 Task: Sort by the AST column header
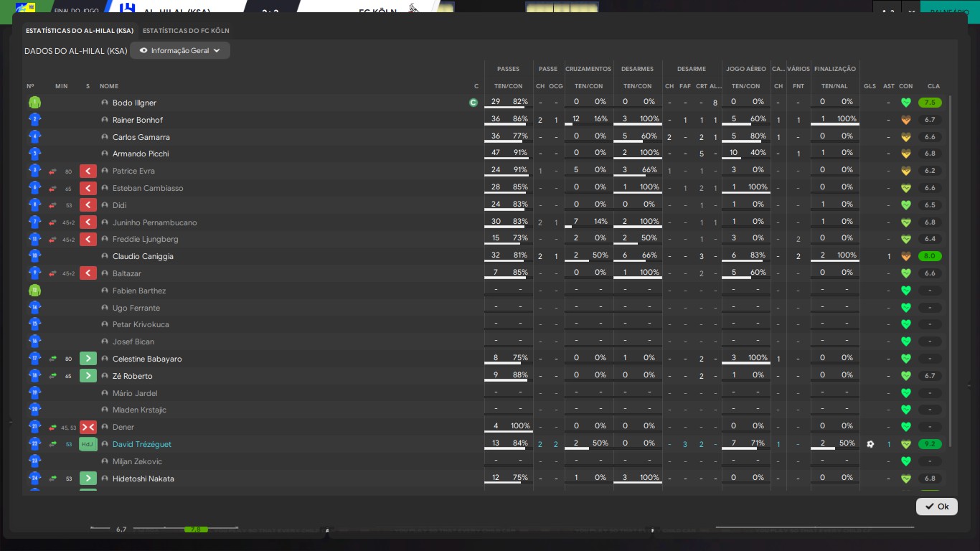click(889, 86)
